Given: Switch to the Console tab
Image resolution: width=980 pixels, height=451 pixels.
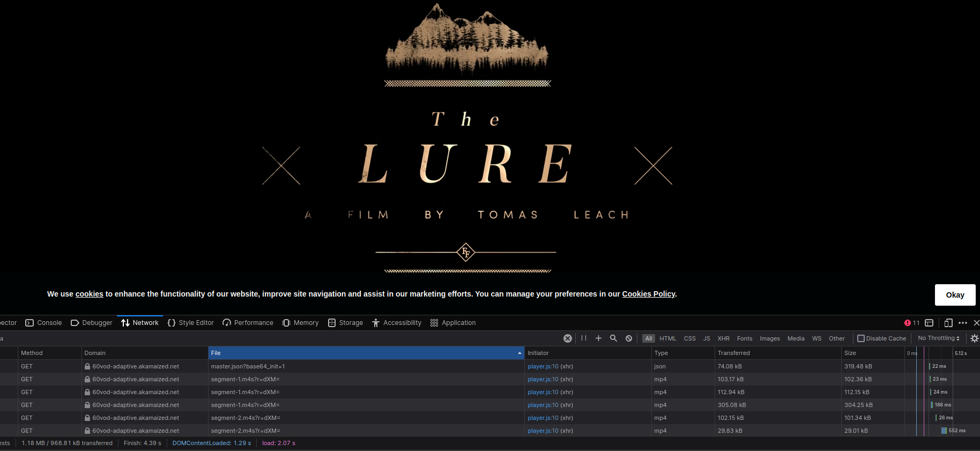Looking at the screenshot, I should click(44, 323).
